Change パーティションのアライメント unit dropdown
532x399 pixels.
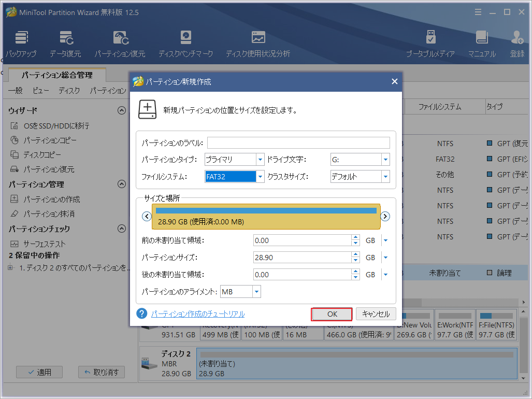pos(256,291)
